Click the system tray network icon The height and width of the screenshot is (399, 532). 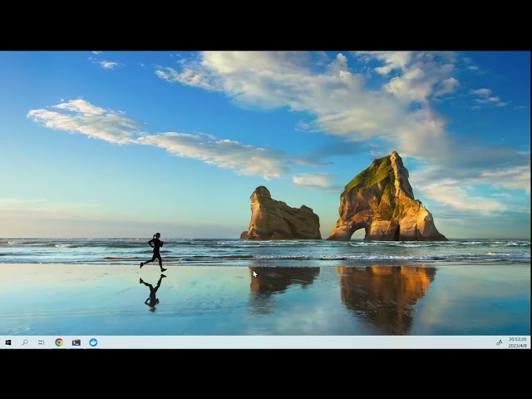499,342
